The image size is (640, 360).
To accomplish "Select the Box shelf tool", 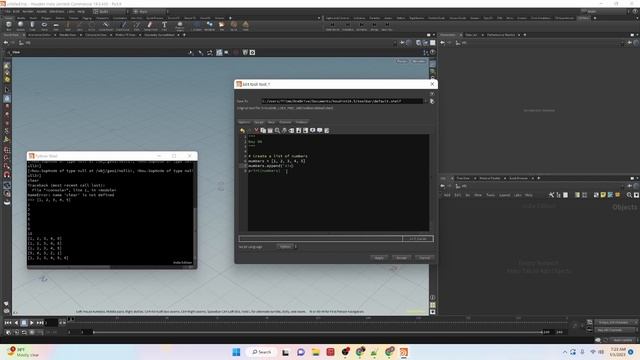I will click(x=9, y=26).
